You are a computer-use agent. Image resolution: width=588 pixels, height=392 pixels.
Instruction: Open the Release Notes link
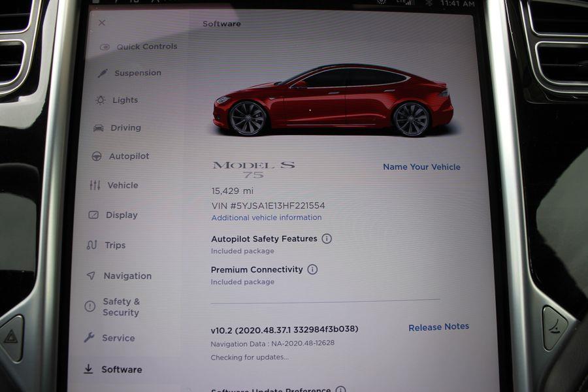439,327
